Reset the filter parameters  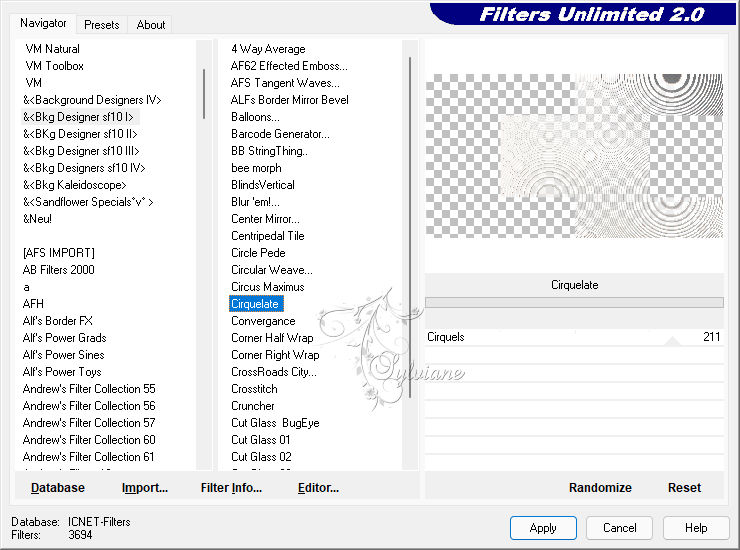(684, 488)
